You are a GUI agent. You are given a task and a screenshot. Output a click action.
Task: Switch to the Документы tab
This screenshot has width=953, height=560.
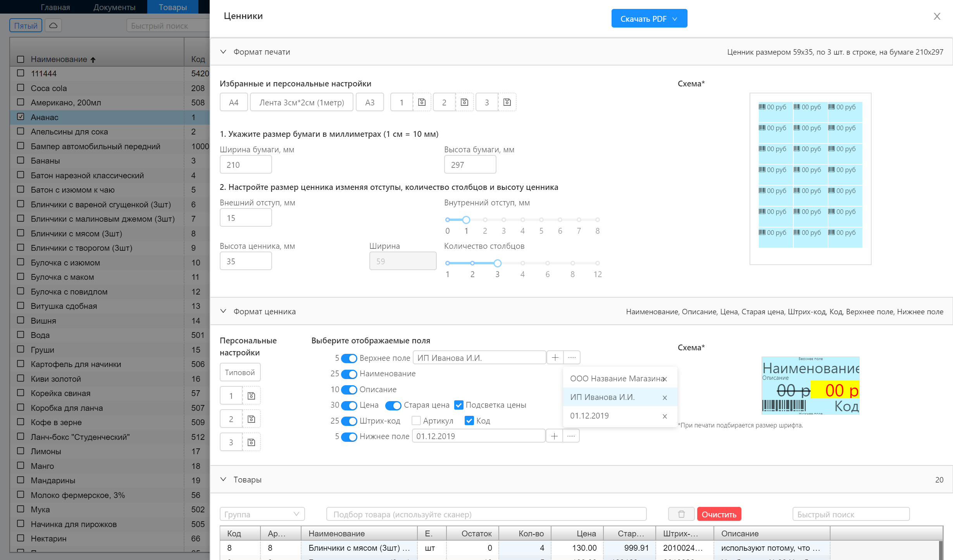click(x=114, y=7)
